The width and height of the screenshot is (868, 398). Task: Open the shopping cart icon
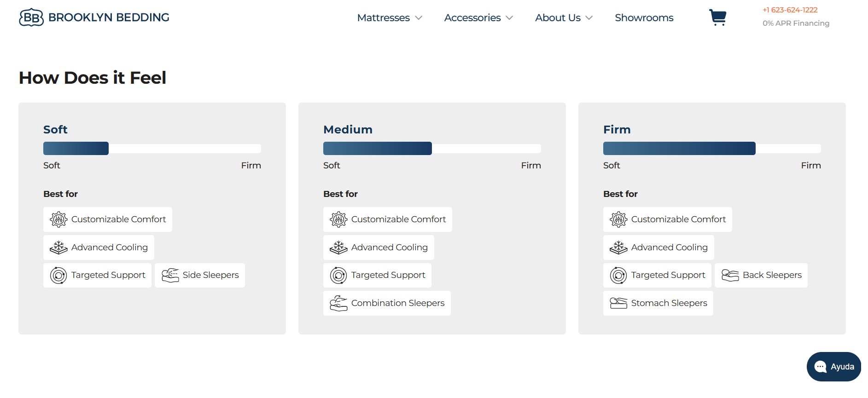coord(717,17)
